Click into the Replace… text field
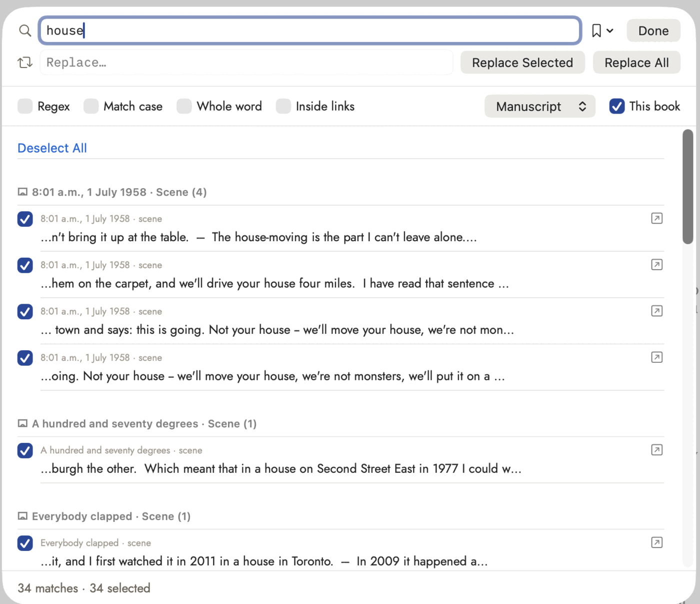This screenshot has height=604, width=700. pos(246,63)
